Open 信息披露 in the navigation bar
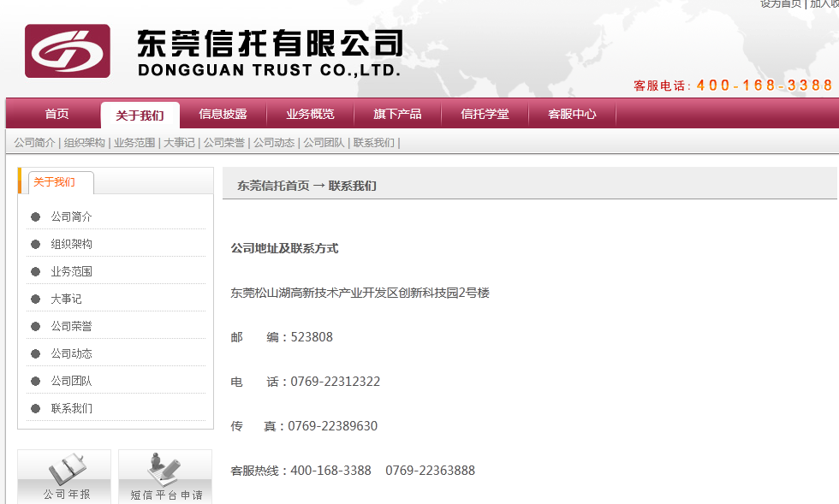 click(223, 114)
